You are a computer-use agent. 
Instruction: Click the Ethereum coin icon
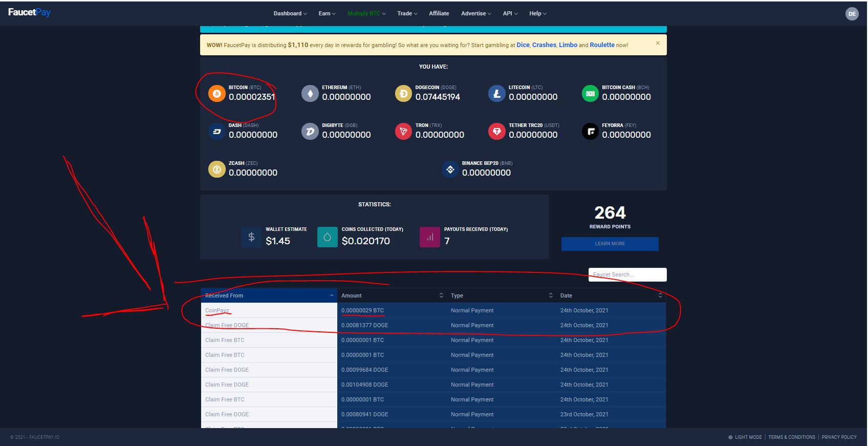[310, 94]
